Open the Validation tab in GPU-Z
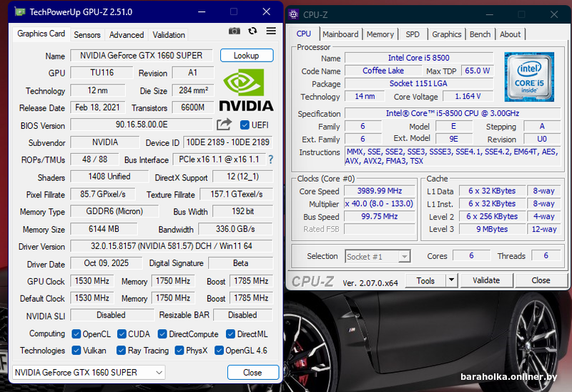This screenshot has width=572, height=392. coord(169,34)
